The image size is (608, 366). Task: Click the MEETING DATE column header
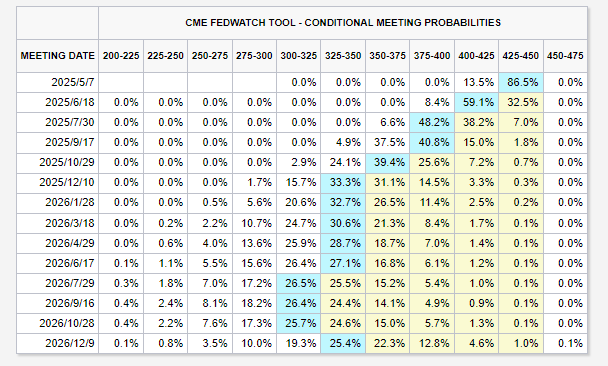(57, 56)
